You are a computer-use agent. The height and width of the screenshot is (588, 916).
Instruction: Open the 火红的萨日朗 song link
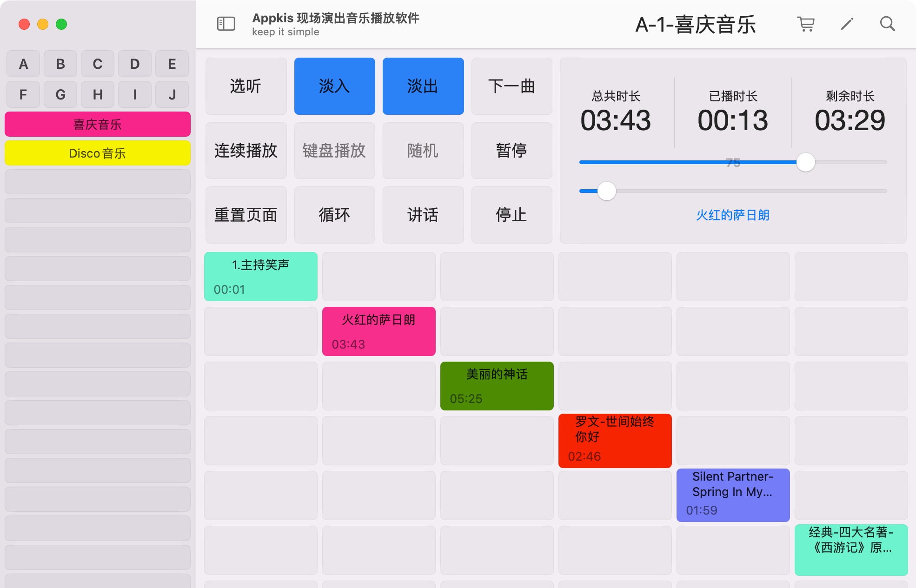pos(733,215)
